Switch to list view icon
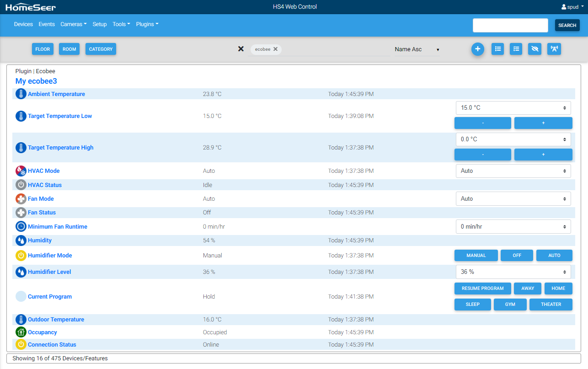The width and height of the screenshot is (588, 369). [497, 49]
